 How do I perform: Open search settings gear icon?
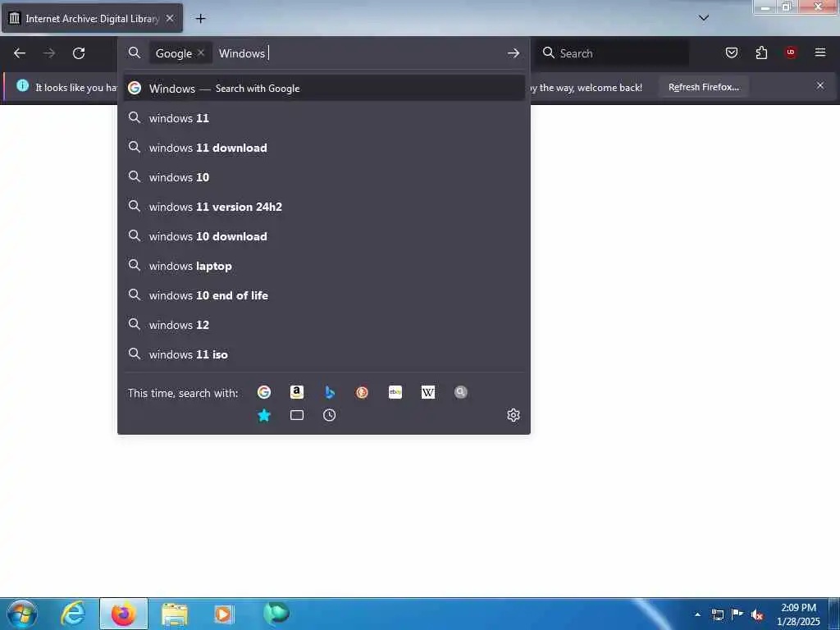(514, 415)
